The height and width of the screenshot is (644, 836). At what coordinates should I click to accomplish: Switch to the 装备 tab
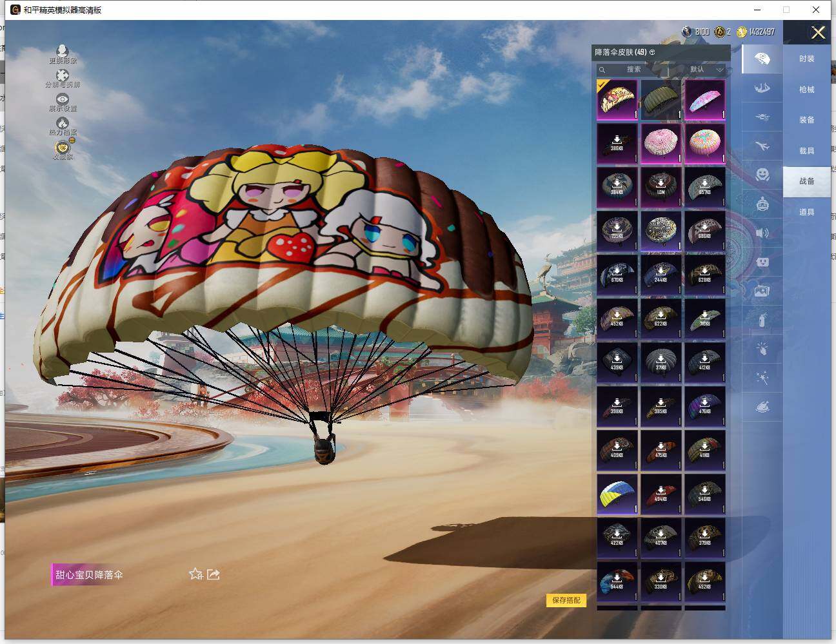[807, 120]
